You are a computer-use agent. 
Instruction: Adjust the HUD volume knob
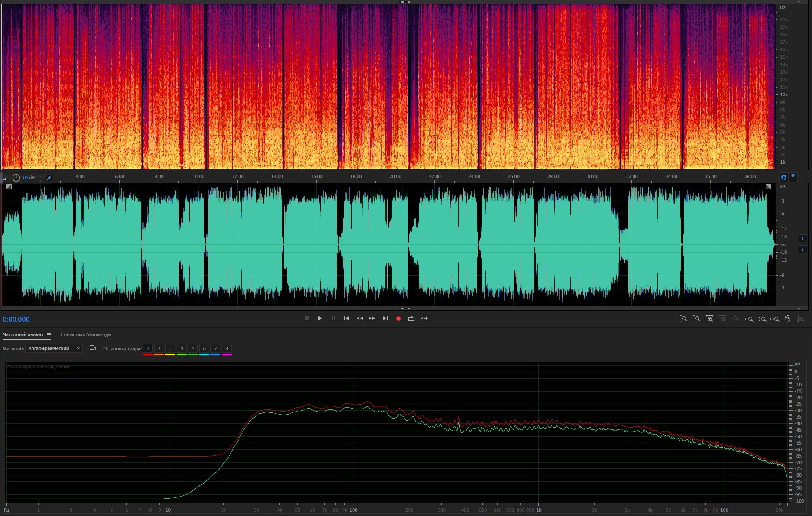point(16,178)
